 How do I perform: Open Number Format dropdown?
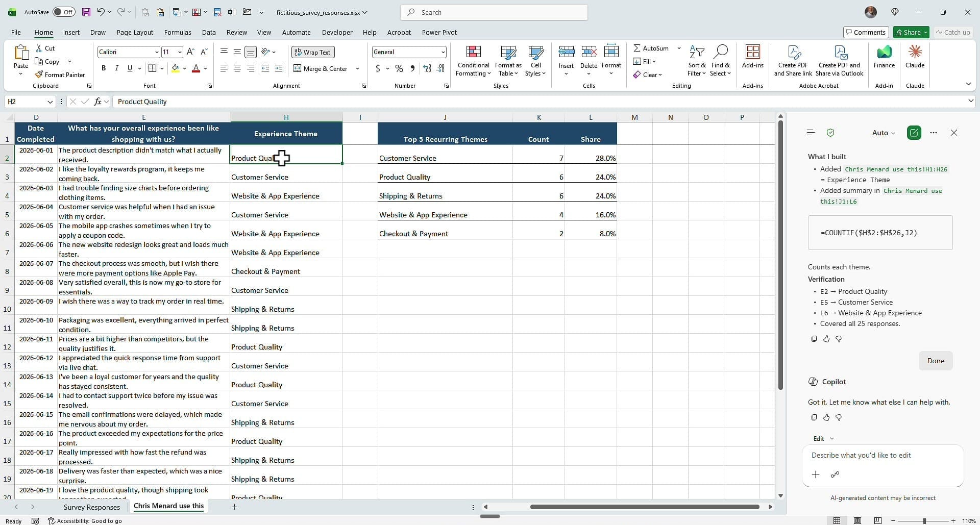(x=443, y=52)
